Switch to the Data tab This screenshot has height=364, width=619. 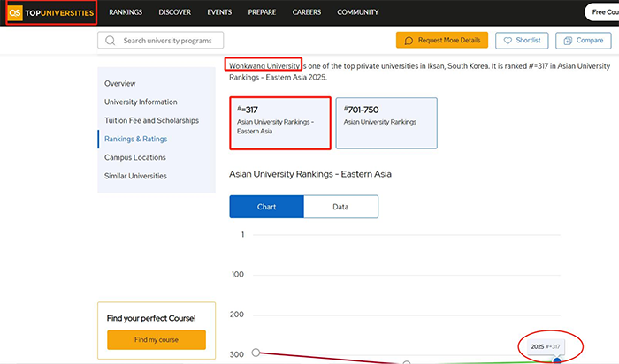tap(340, 207)
